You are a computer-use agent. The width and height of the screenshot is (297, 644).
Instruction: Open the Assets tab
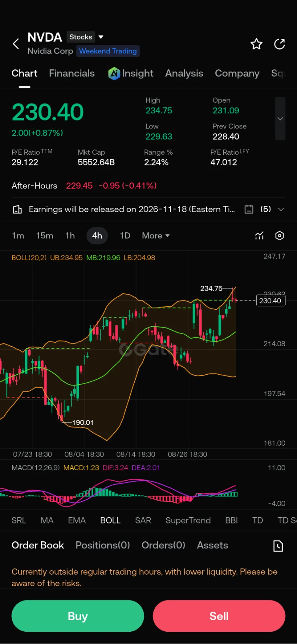[x=213, y=545]
